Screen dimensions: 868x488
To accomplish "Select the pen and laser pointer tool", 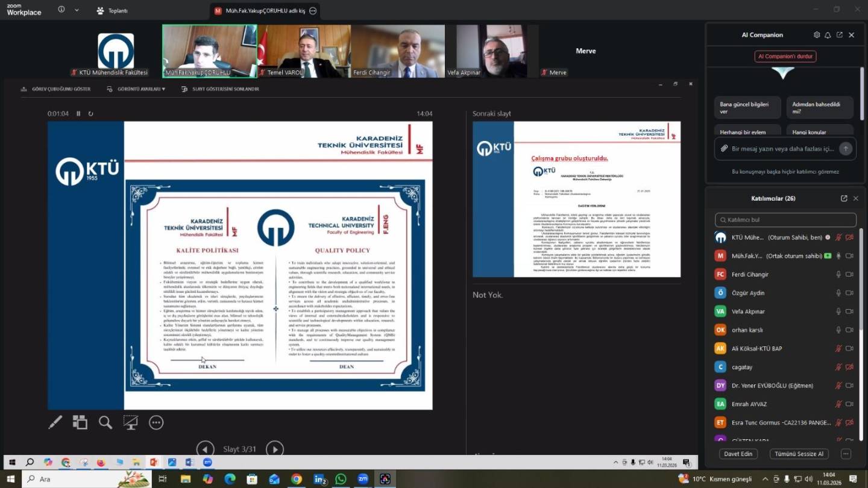I will coord(55,423).
